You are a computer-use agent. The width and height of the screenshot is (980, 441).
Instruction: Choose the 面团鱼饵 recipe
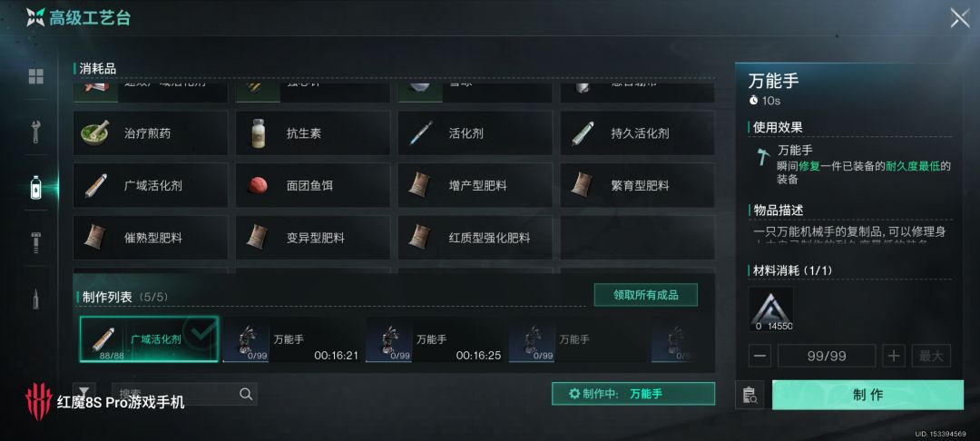tap(312, 185)
